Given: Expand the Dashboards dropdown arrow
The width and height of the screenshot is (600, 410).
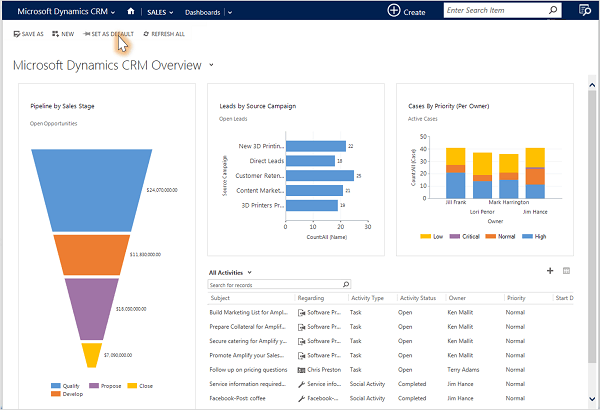Looking at the screenshot, I should click(229, 12).
